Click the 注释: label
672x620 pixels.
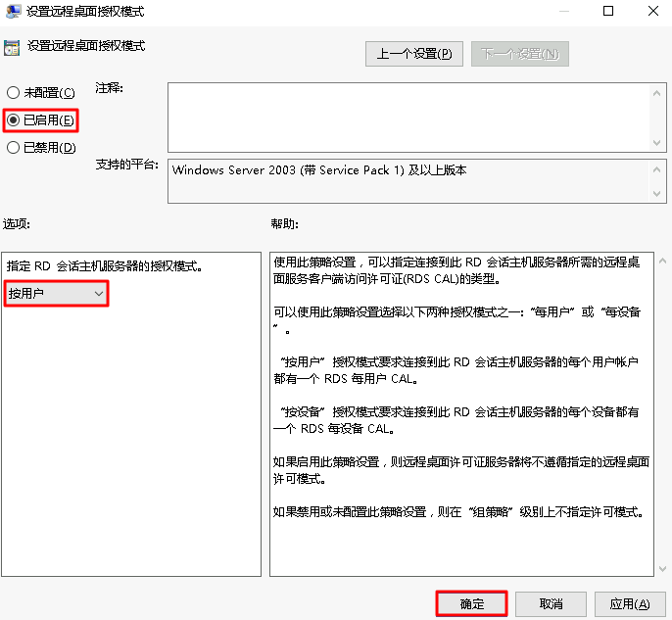[x=110, y=88]
